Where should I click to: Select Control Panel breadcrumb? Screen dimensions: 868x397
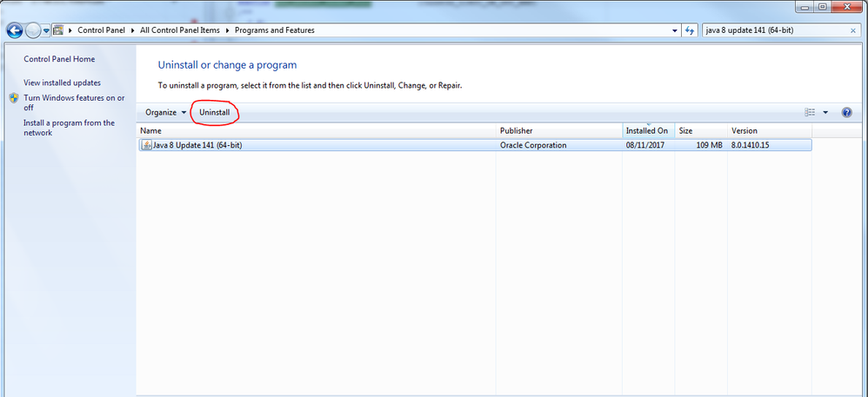[101, 30]
